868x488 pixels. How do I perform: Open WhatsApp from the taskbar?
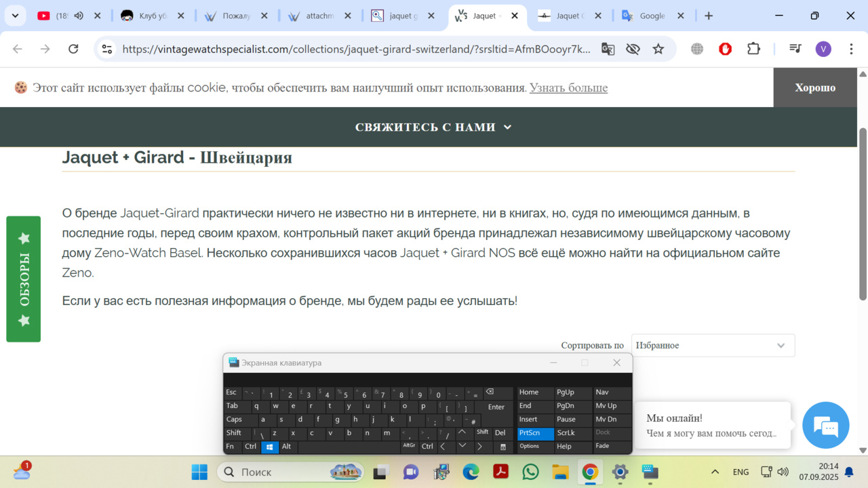click(x=530, y=472)
